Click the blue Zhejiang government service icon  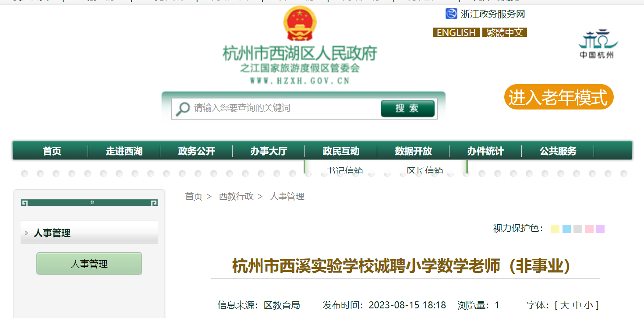(x=451, y=14)
